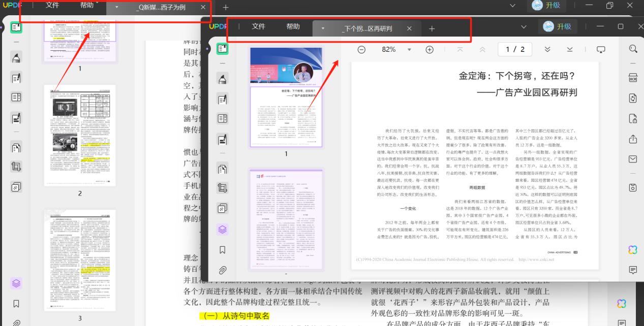This screenshot has width=644, height=326.
Task: Click the comment highlighter tool in front window
Action: coord(223,79)
